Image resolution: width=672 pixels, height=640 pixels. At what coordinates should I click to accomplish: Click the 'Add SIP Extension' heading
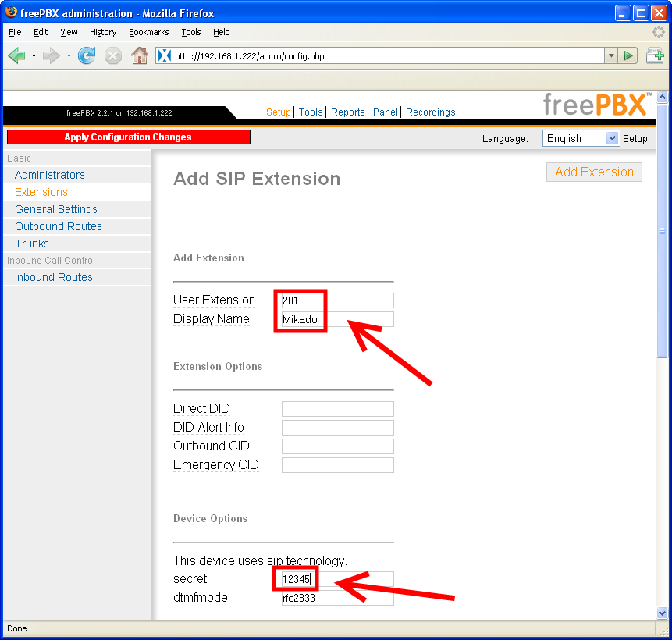pos(257,179)
